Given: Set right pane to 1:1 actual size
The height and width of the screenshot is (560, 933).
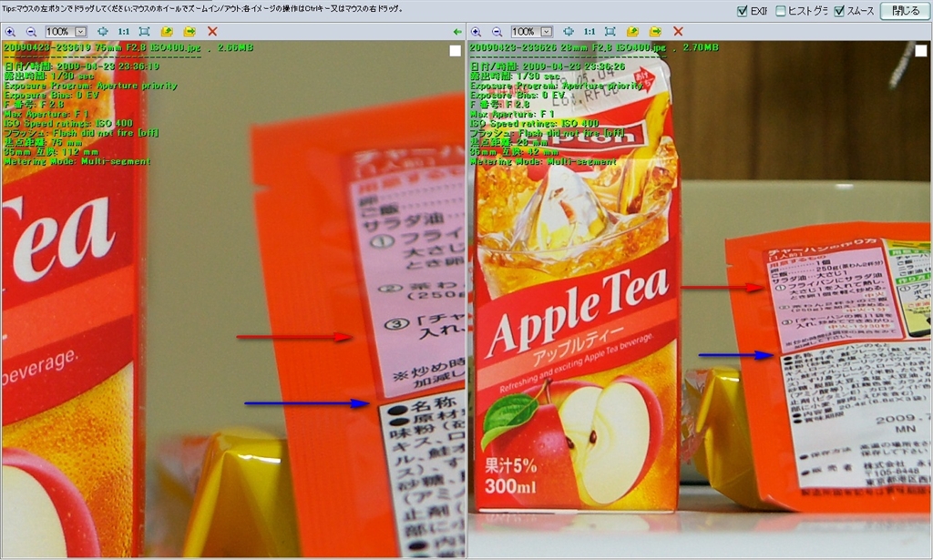Looking at the screenshot, I should click(x=590, y=32).
